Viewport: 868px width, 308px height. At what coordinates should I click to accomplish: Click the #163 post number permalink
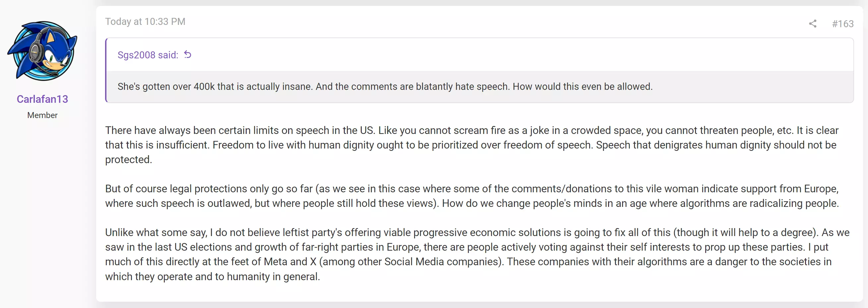click(842, 24)
